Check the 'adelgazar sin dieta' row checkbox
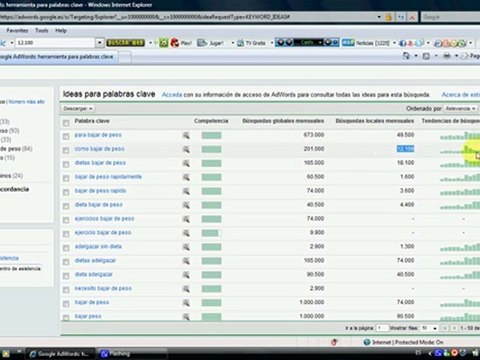Image resolution: width=480 pixels, height=360 pixels. (x=66, y=248)
